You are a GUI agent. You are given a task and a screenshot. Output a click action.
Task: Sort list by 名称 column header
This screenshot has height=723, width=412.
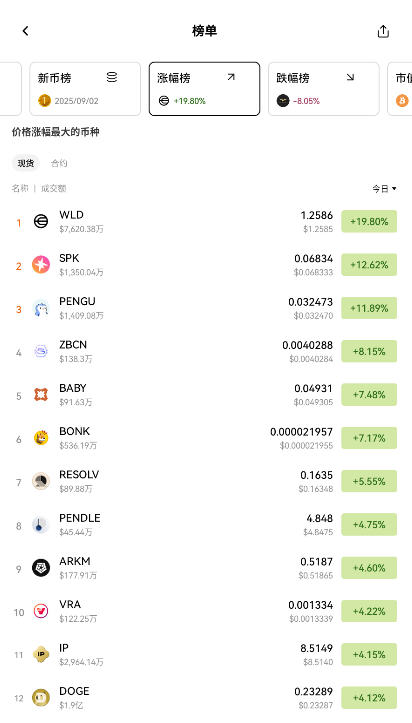point(20,188)
